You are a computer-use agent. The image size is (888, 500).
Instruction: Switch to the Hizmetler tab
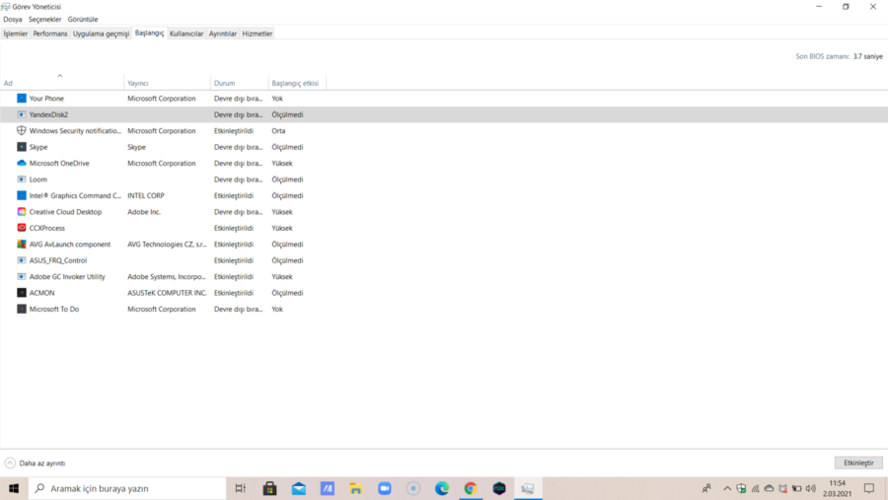pyautogui.click(x=257, y=33)
